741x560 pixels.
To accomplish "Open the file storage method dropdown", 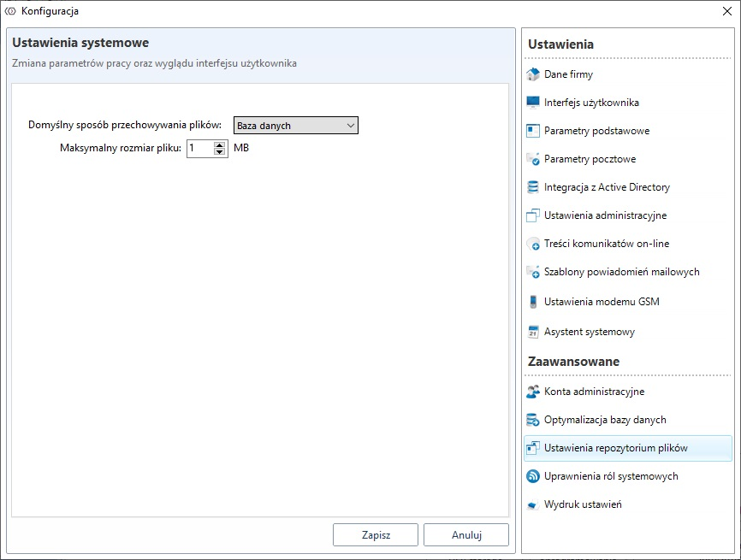I will [295, 126].
